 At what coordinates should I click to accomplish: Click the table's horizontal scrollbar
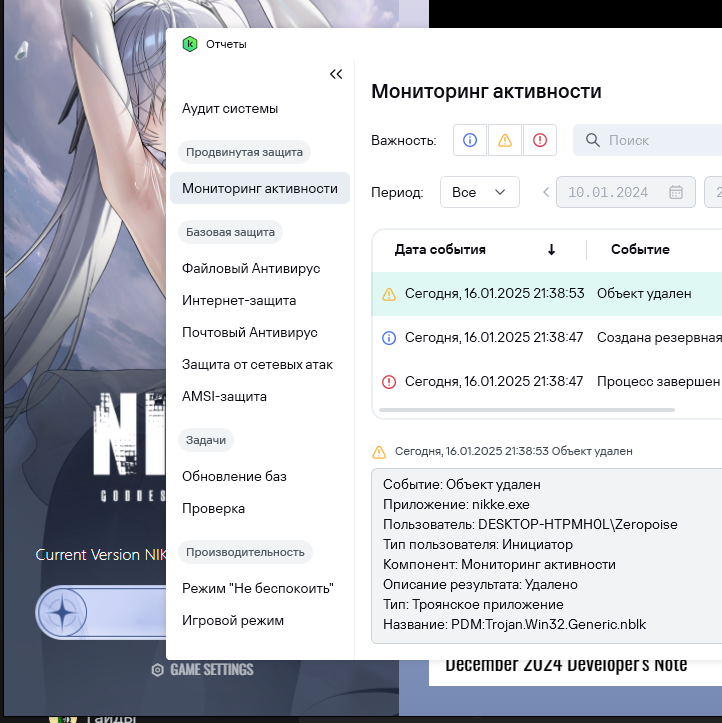pyautogui.click(x=527, y=409)
